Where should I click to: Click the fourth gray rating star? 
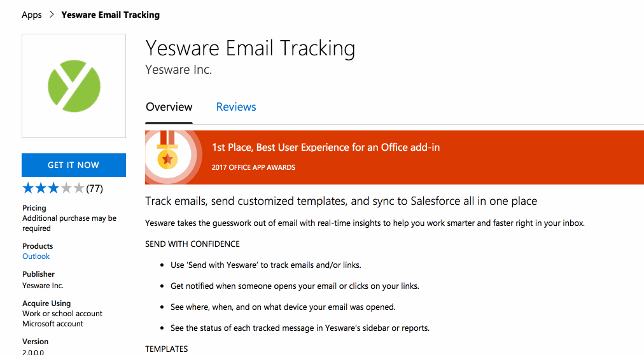coord(66,188)
